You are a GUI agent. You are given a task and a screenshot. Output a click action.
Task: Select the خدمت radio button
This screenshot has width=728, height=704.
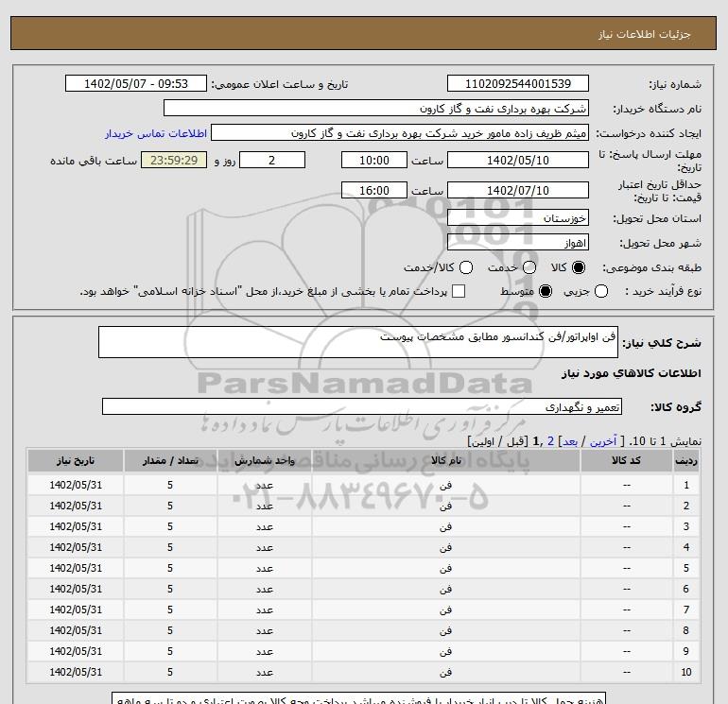[529, 267]
